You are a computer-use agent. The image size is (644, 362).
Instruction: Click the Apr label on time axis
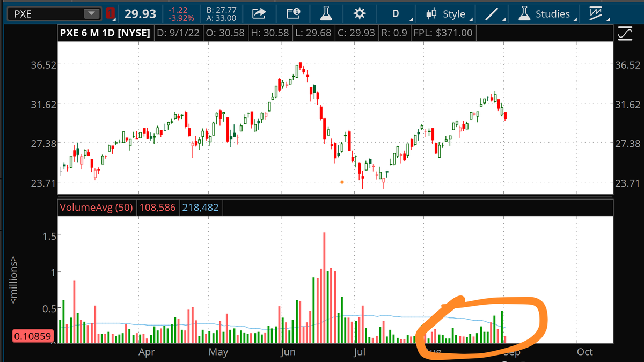[147, 352]
